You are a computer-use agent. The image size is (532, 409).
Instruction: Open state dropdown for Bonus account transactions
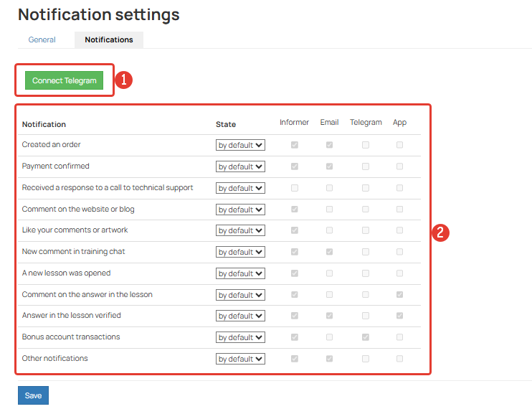pyautogui.click(x=240, y=337)
